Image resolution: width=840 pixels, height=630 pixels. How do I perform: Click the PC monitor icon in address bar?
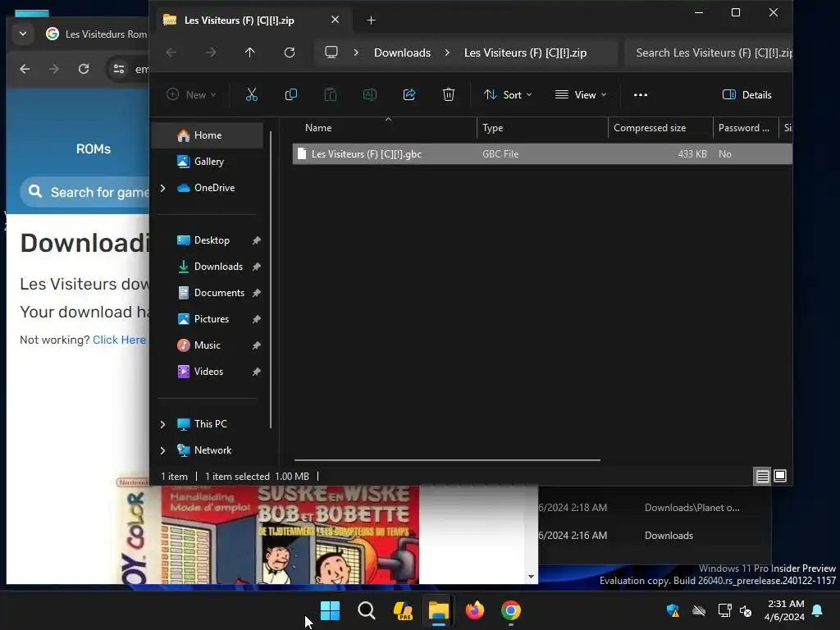point(331,52)
